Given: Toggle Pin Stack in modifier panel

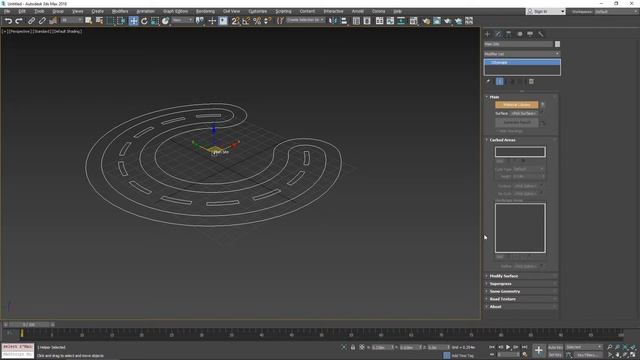Looking at the screenshot, I should coord(488,82).
